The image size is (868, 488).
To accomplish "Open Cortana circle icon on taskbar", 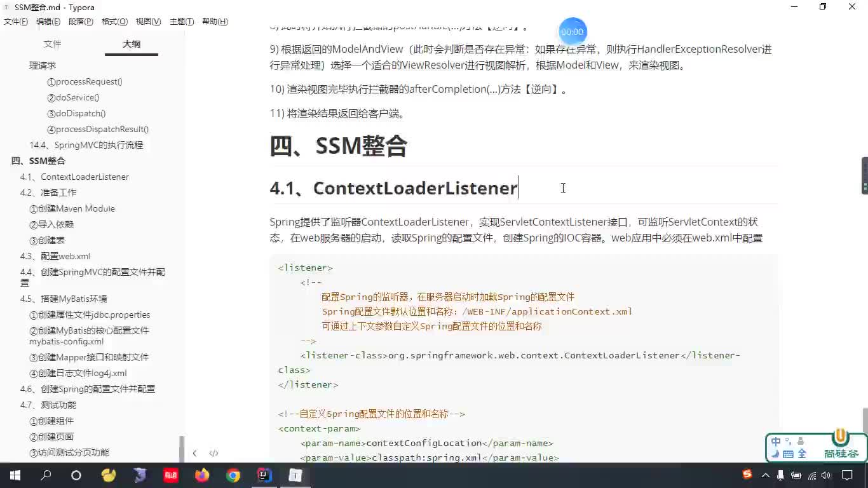I will click(76, 475).
